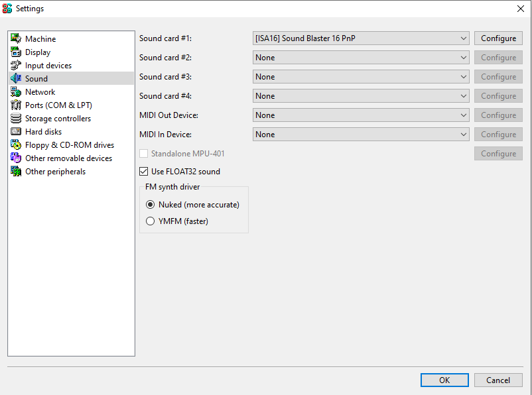532x395 pixels.
Task: Click the Display monitor icon
Action: tap(16, 52)
